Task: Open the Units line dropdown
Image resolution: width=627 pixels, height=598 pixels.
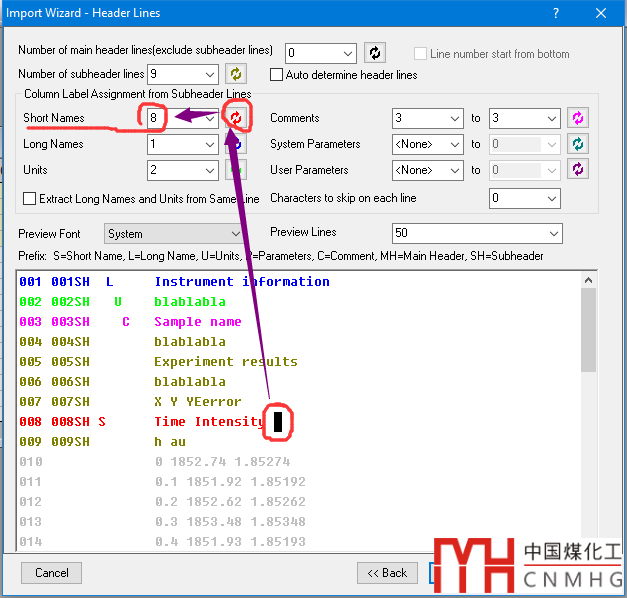Action: tap(209, 170)
